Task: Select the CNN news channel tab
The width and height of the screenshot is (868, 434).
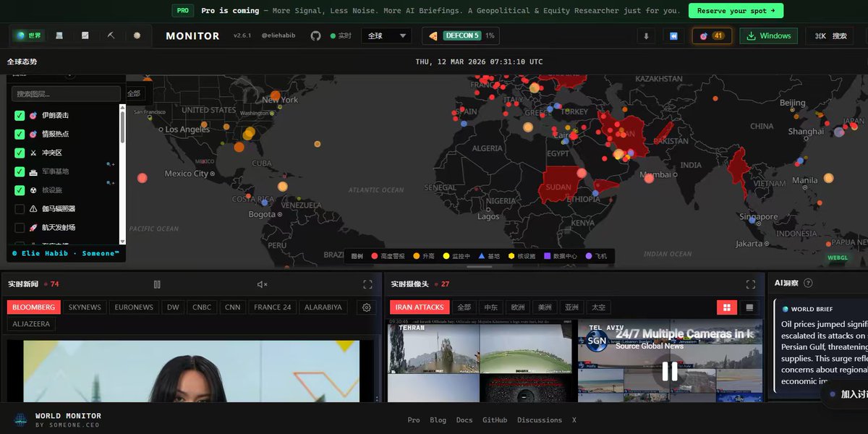Action: (x=232, y=307)
